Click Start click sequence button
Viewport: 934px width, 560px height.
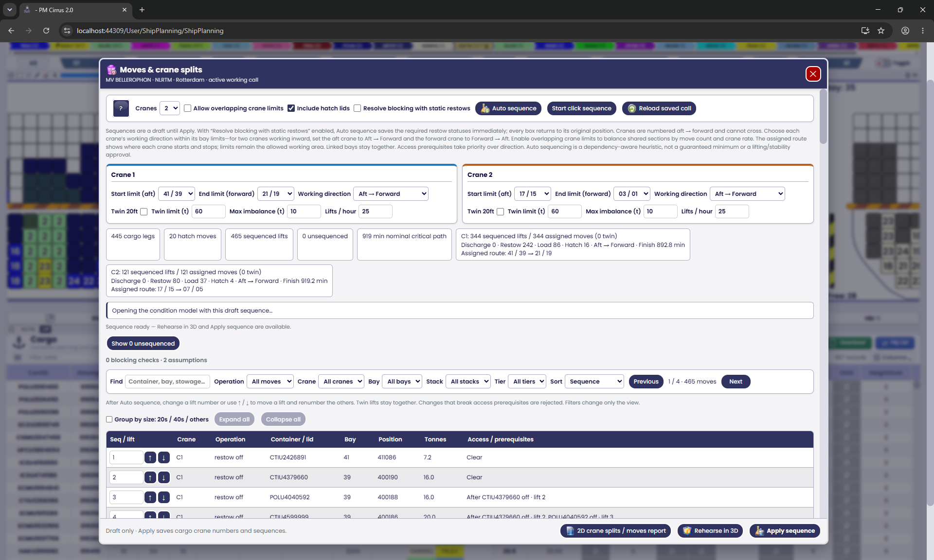[581, 108]
